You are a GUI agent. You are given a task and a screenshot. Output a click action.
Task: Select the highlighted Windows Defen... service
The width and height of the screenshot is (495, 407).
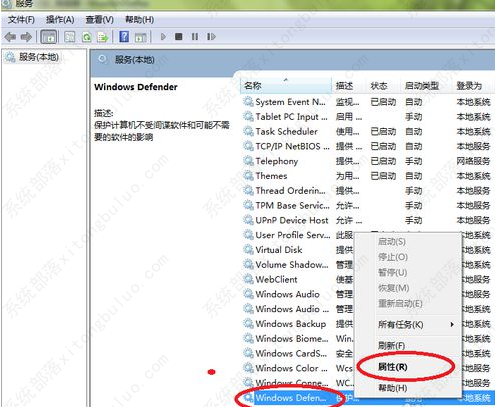pos(291,398)
